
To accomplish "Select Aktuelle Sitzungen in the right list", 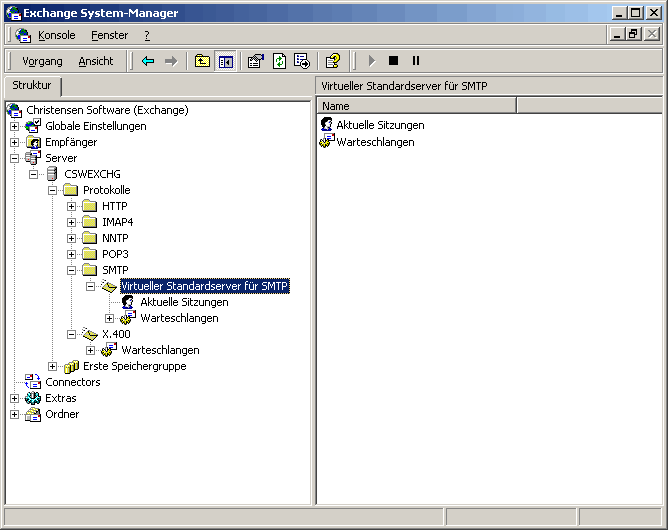I will 380,125.
